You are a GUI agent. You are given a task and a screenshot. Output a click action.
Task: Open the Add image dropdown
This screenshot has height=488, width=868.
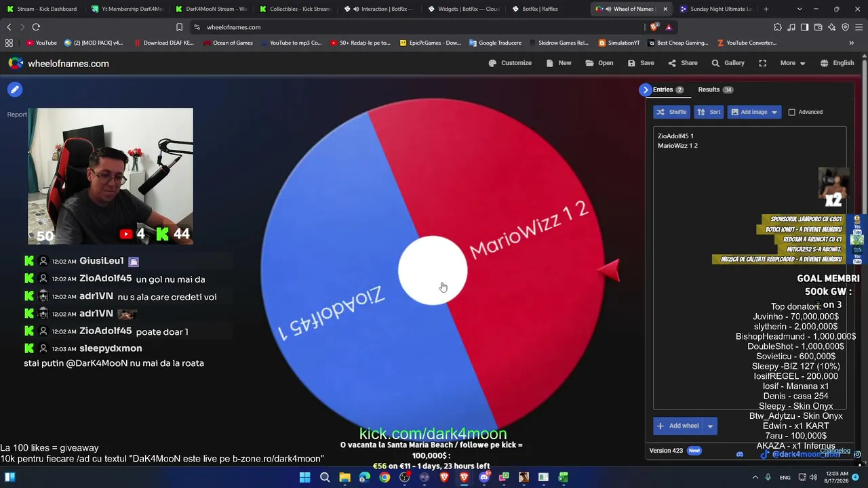[755, 112]
